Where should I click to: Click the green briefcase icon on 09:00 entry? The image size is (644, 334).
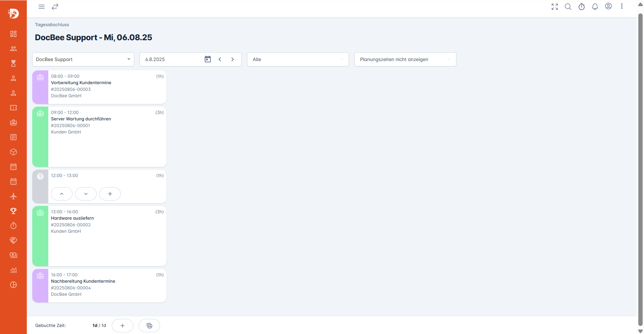(x=40, y=113)
